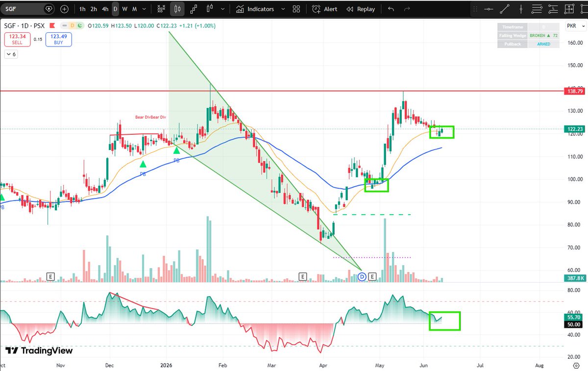This screenshot has height=371, width=588.
Task: Open the Indicators dialog
Action: [254, 9]
